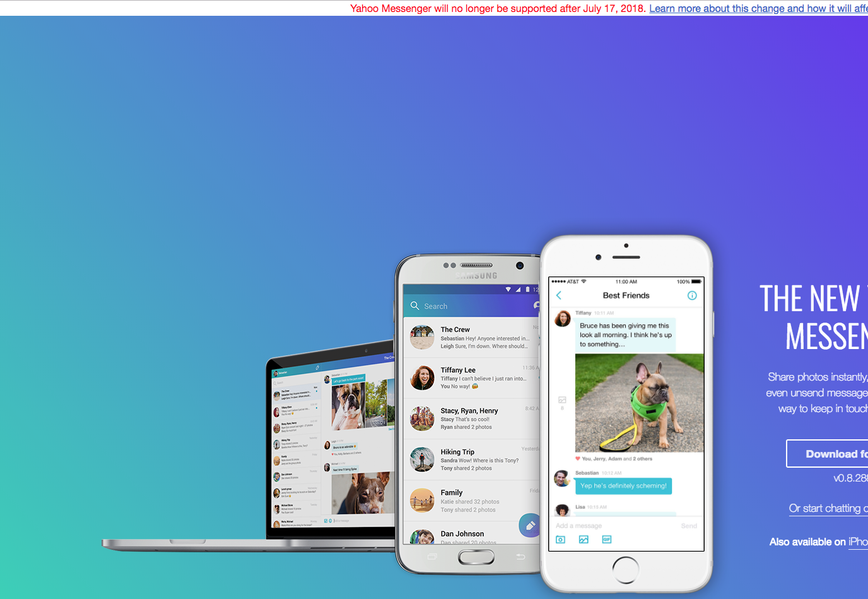
Task: Tap the back chevron in Best Friends chat
Action: click(559, 295)
